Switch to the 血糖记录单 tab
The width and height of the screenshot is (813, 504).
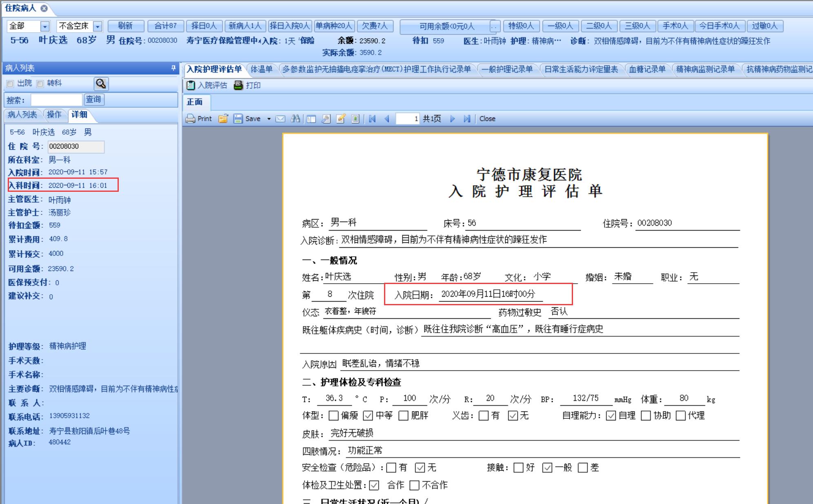click(x=647, y=69)
